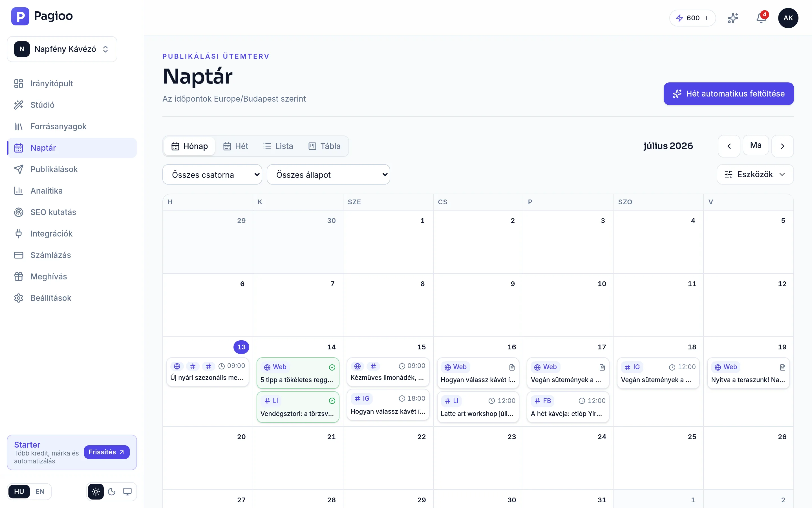Click the document icon on the 19th Web post
Viewport: 812px width, 508px height.
click(782, 367)
